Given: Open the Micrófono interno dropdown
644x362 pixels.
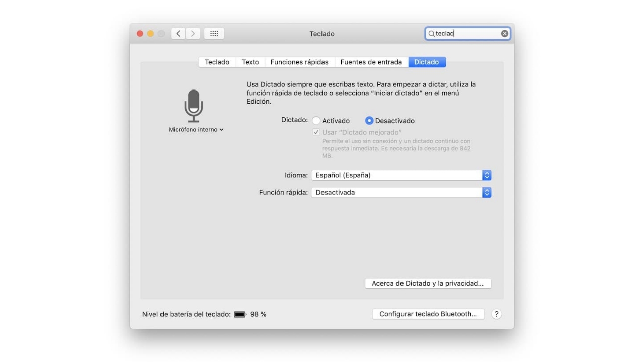Looking at the screenshot, I should (x=196, y=130).
